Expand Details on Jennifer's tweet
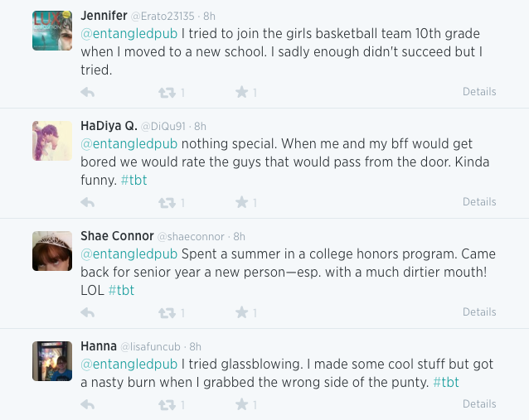 (479, 92)
